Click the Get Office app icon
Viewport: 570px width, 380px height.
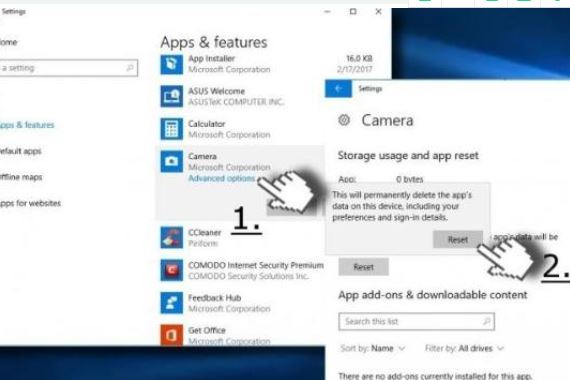172,335
